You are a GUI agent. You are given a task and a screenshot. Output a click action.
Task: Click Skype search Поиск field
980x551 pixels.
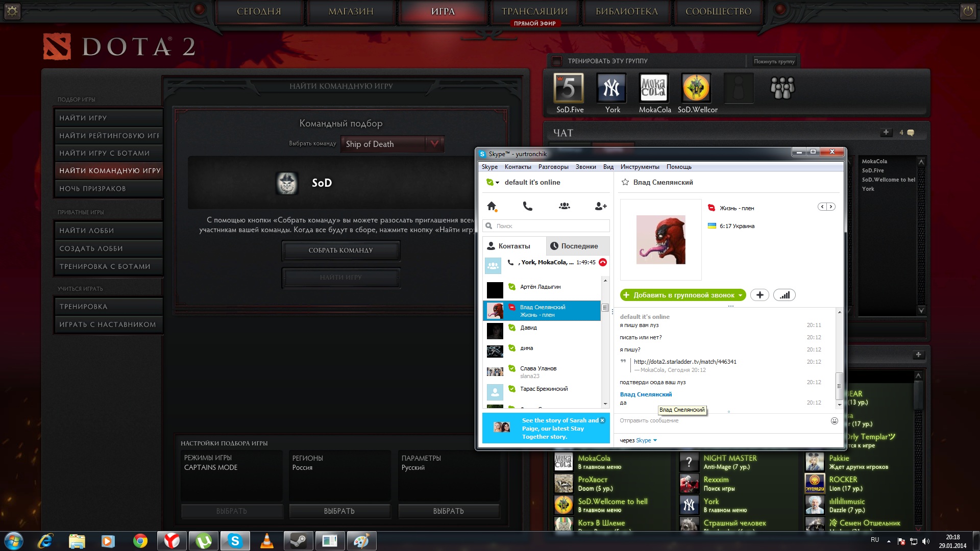click(546, 226)
